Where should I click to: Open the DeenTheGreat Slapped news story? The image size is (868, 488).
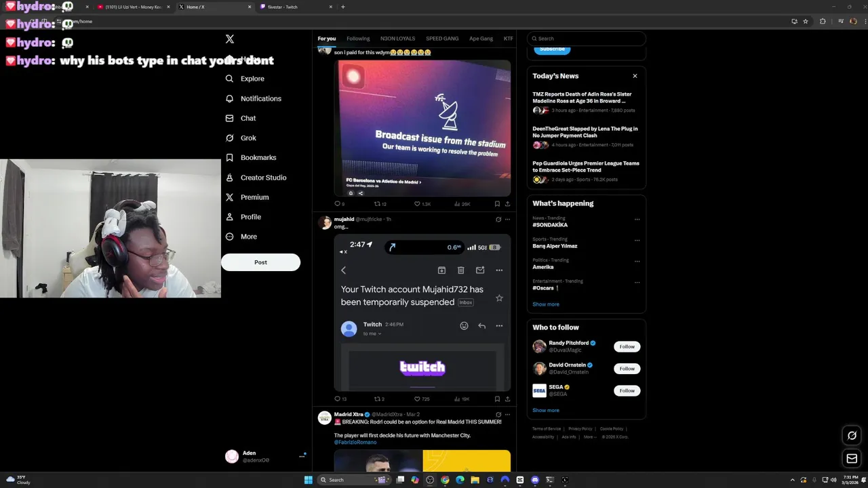pos(586,136)
